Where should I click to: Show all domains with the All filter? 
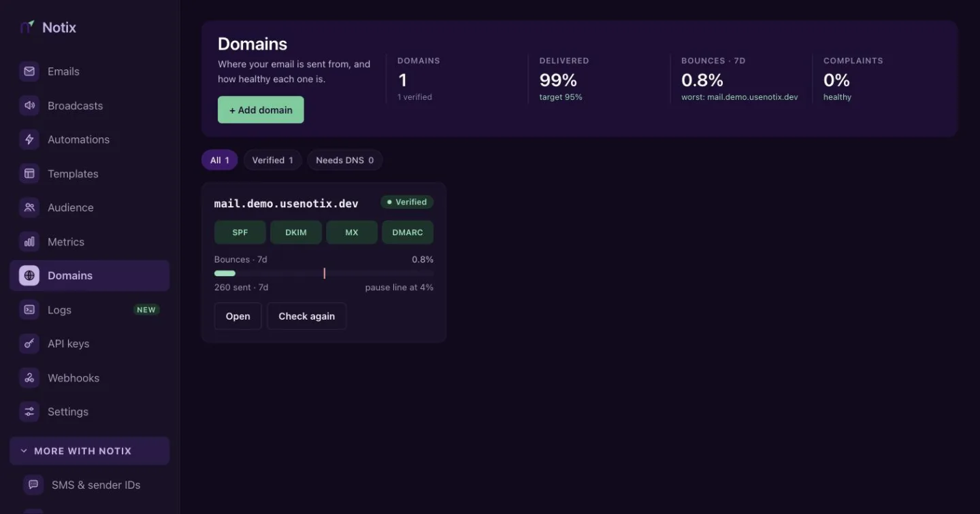[219, 160]
